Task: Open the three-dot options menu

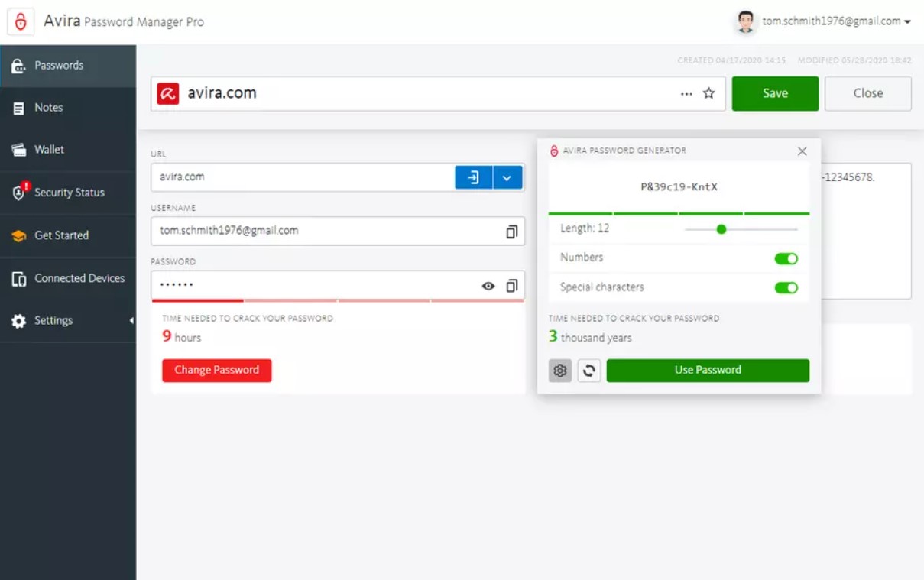Action: click(x=686, y=92)
